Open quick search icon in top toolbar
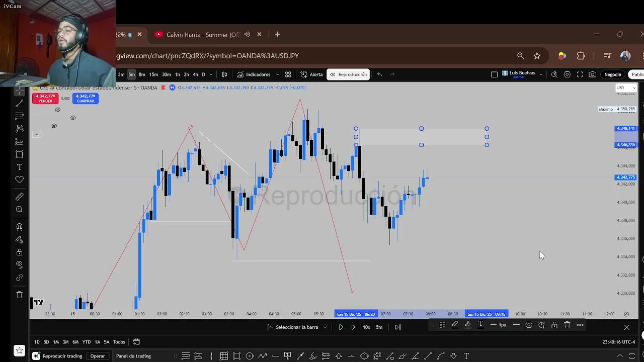 554,74
